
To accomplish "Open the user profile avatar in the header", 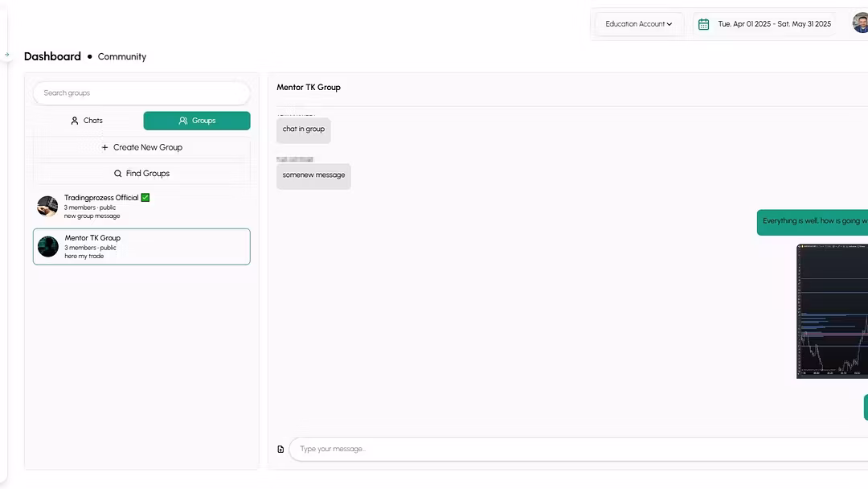I will [860, 23].
